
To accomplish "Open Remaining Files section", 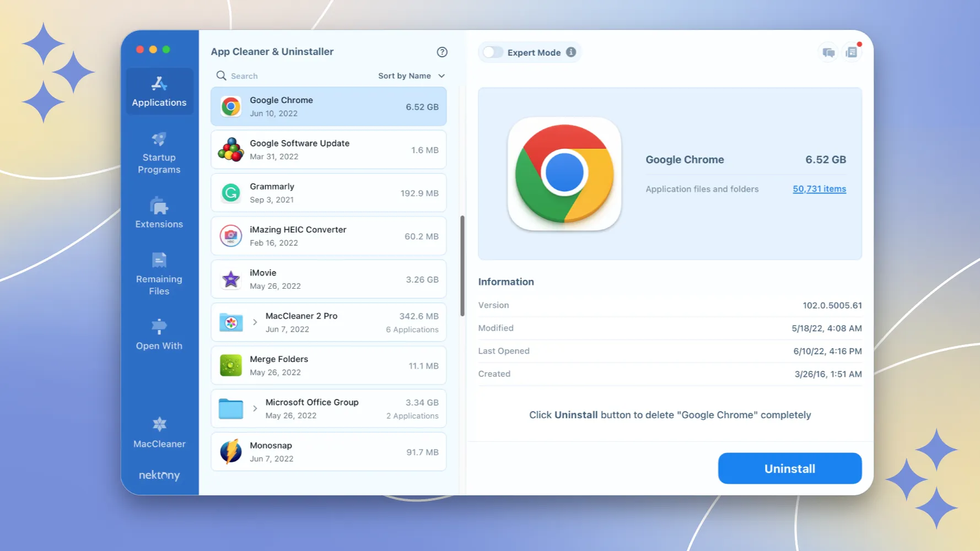I will (x=159, y=274).
